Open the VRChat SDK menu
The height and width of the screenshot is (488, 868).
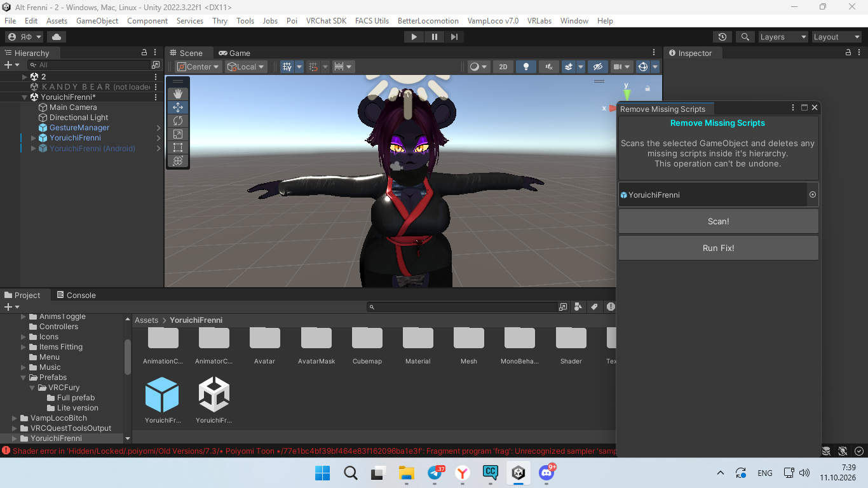tap(327, 20)
